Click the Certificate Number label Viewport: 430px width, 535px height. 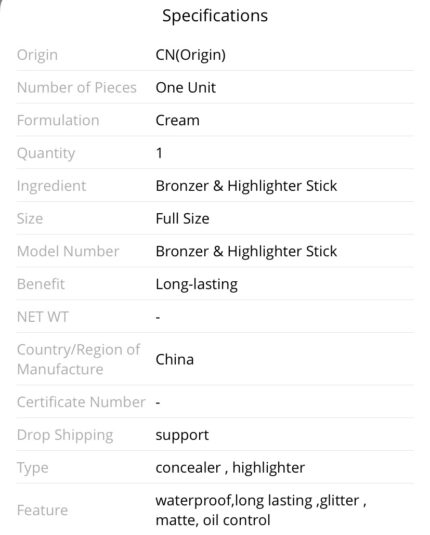pyautogui.click(x=81, y=402)
